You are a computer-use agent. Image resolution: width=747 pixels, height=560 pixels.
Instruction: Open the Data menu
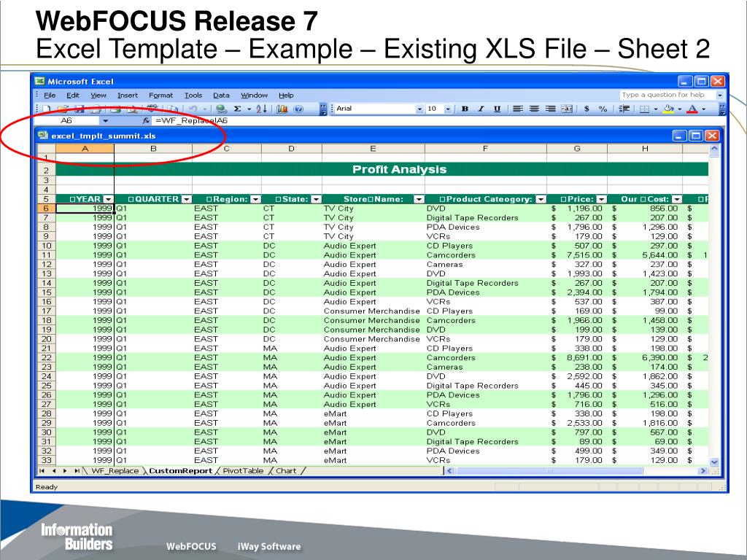[x=221, y=96]
